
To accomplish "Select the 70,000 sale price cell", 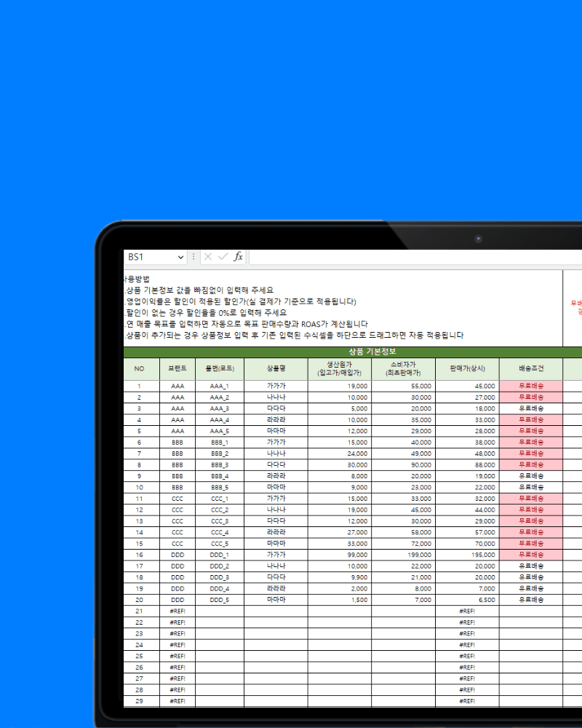I will pos(467,544).
